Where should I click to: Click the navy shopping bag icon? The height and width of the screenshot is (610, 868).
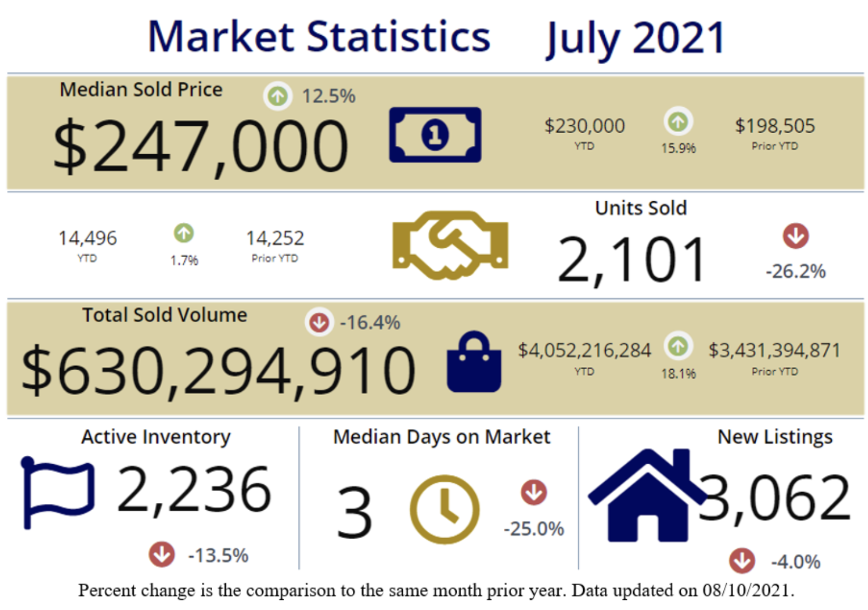(x=474, y=362)
